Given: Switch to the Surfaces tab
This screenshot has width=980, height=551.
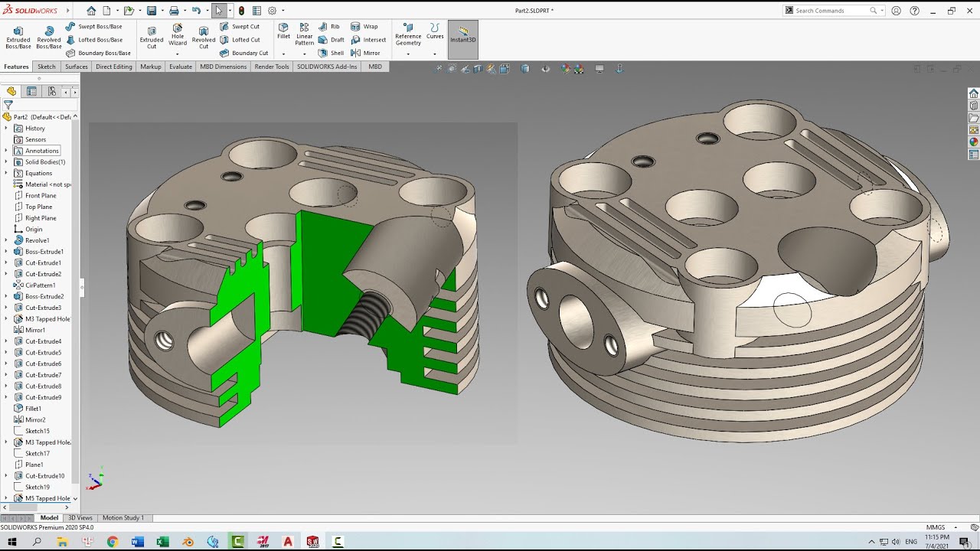Looking at the screenshot, I should pos(77,67).
